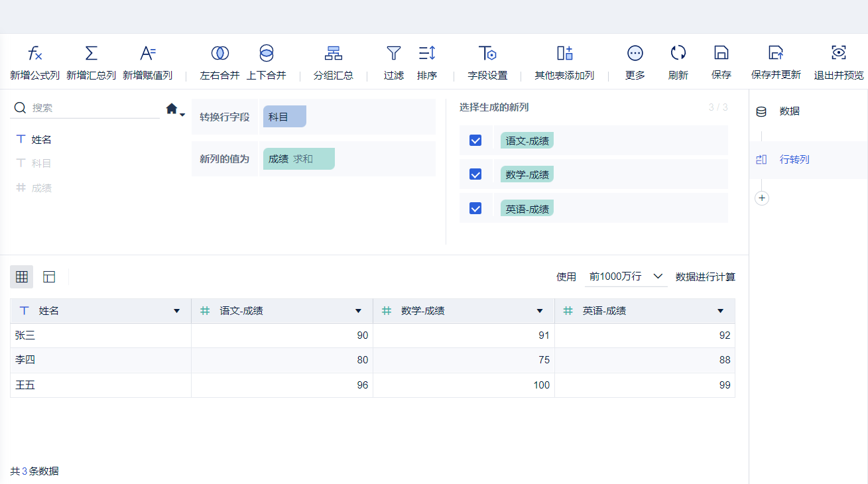Screen dimensions: 868x484
Task: Click the search magnifier icon
Action: (x=20, y=107)
